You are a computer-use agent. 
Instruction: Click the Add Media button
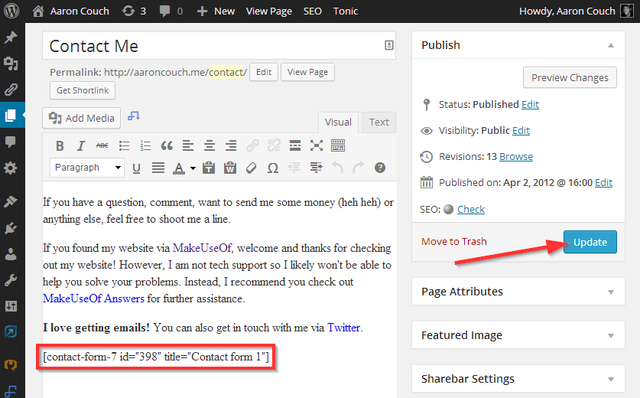click(82, 118)
